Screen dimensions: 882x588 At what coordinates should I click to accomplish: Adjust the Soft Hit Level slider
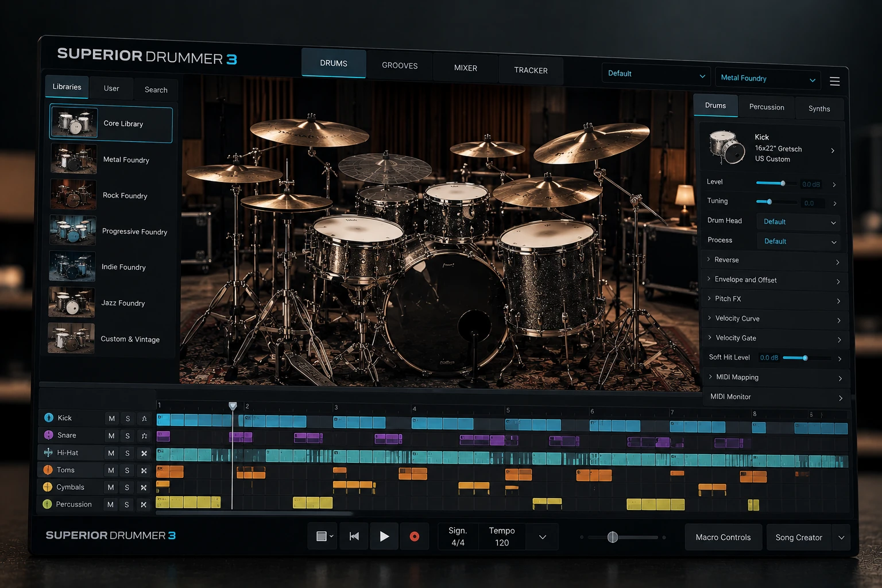click(x=806, y=358)
